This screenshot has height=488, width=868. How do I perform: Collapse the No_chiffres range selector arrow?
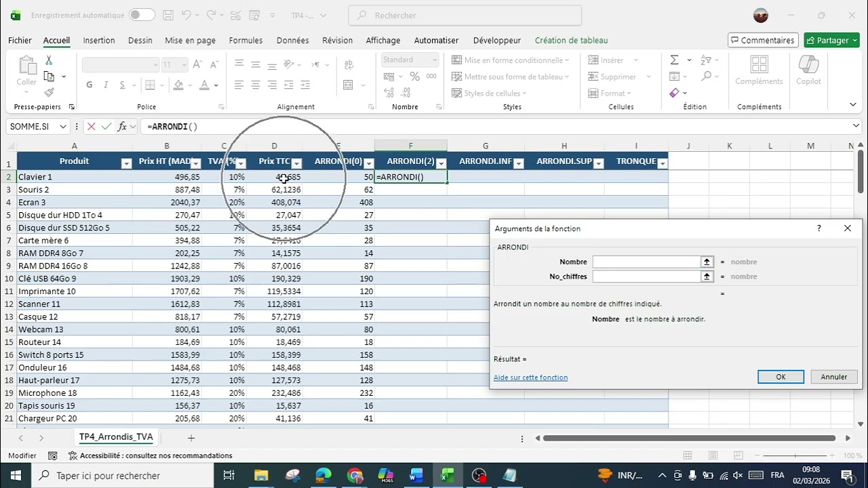click(707, 277)
